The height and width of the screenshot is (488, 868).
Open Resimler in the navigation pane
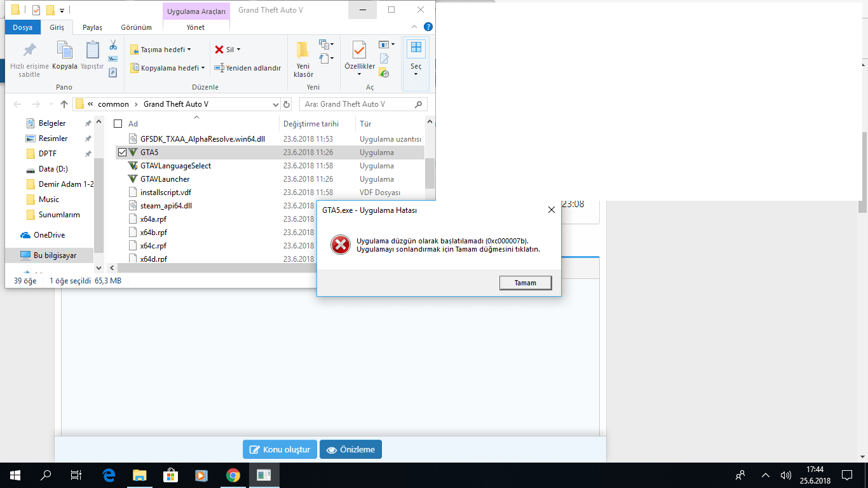tap(53, 139)
